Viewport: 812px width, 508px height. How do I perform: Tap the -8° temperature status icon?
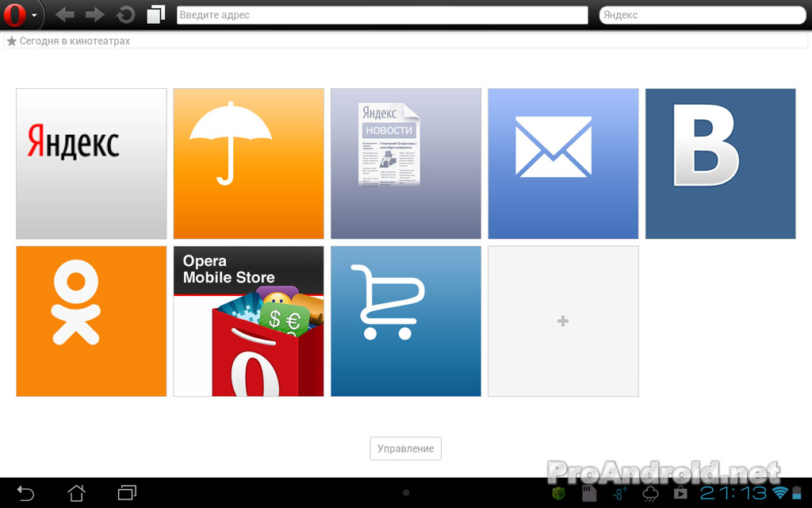click(x=619, y=494)
